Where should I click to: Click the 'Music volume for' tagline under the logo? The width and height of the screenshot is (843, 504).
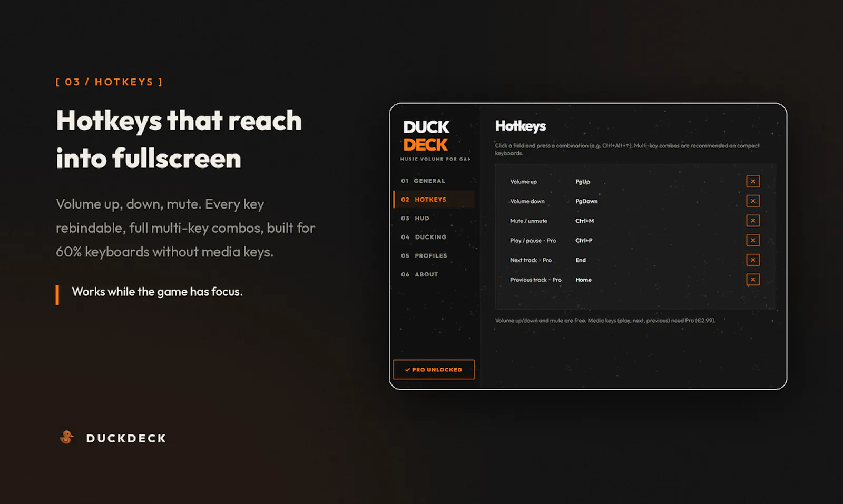(x=435, y=159)
